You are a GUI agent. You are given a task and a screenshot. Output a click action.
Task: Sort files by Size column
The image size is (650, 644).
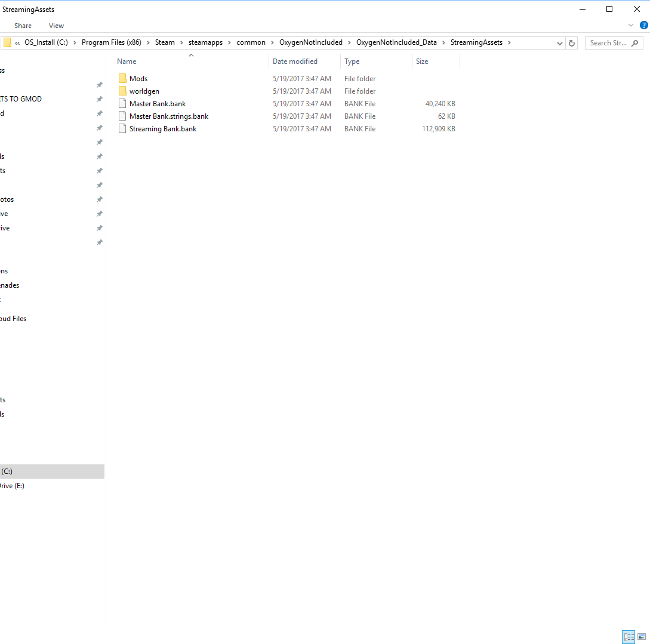tap(436, 61)
